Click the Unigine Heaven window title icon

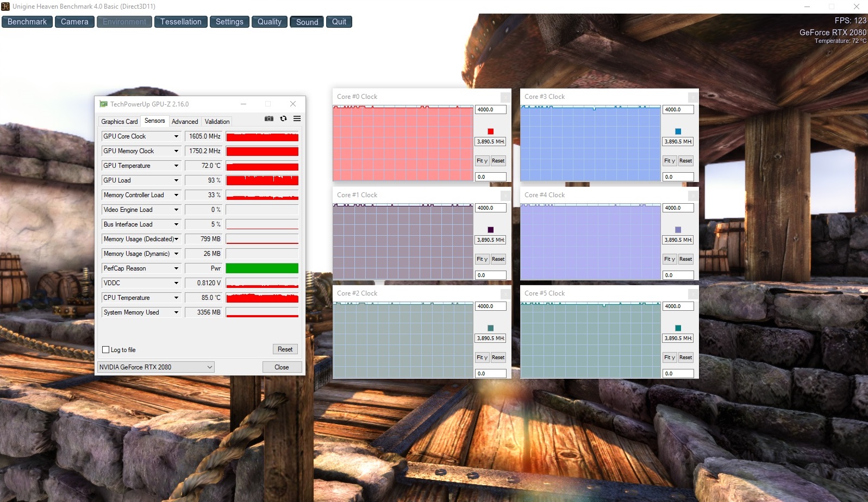coord(5,7)
